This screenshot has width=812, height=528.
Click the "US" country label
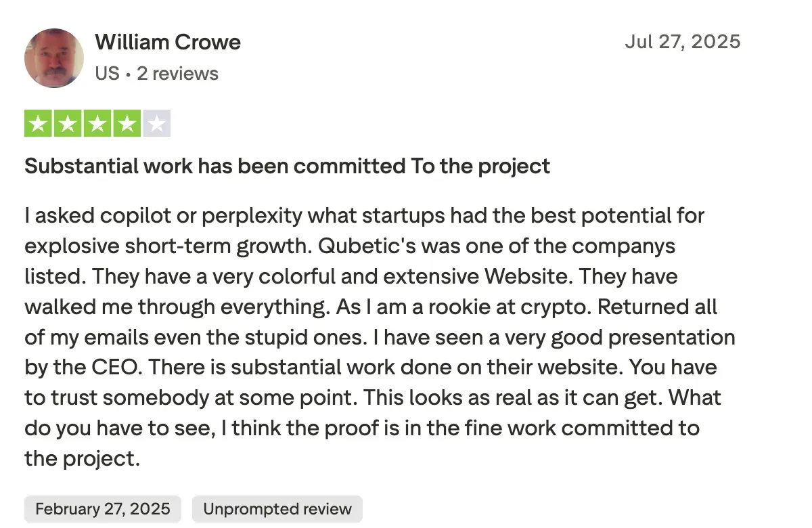(107, 73)
